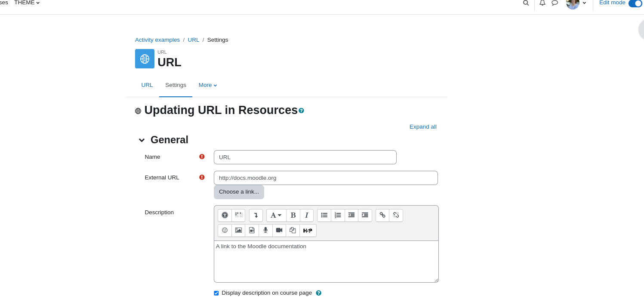Open the THEME dropdown menu
This screenshot has height=302, width=644.
(x=27, y=3)
